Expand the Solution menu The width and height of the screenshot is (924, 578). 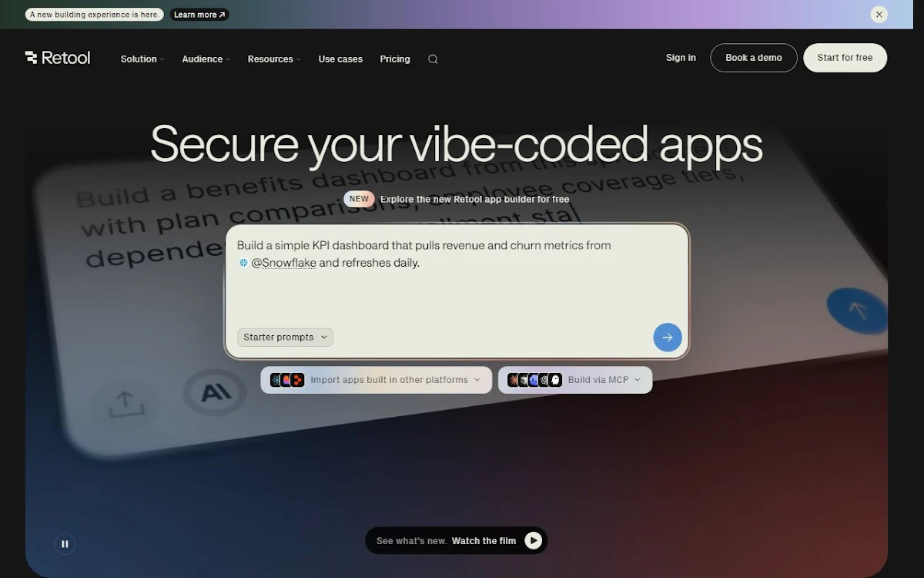pos(142,59)
